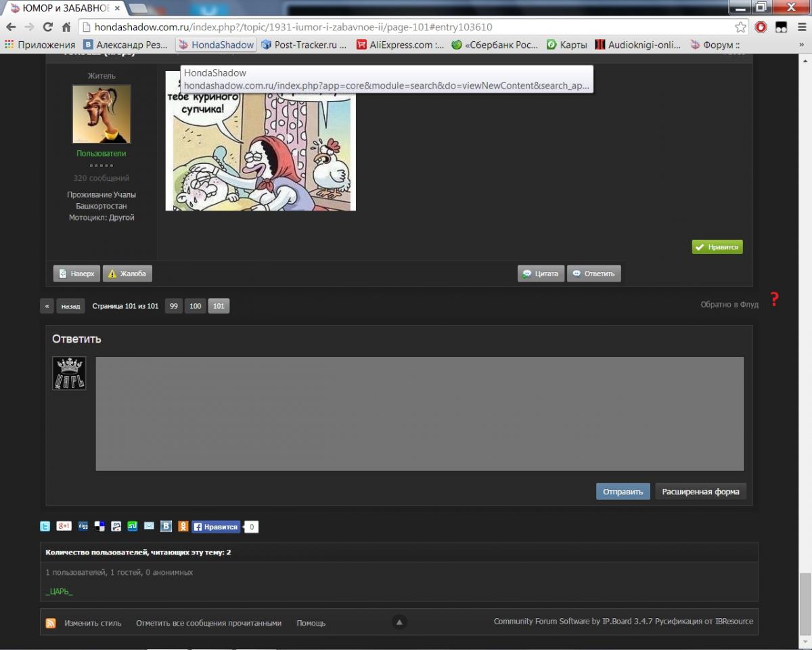Reply to the post with Ответить button
The image size is (812, 650).
coord(594,274)
